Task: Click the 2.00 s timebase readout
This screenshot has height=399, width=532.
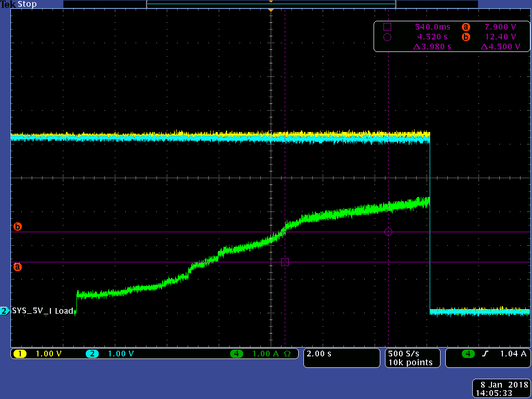Action: point(319,354)
